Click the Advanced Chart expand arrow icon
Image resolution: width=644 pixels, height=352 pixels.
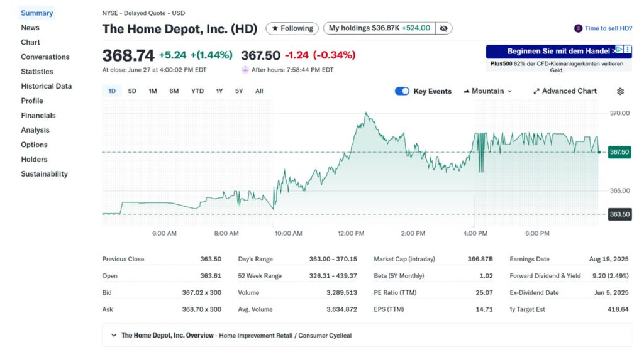[536, 91]
